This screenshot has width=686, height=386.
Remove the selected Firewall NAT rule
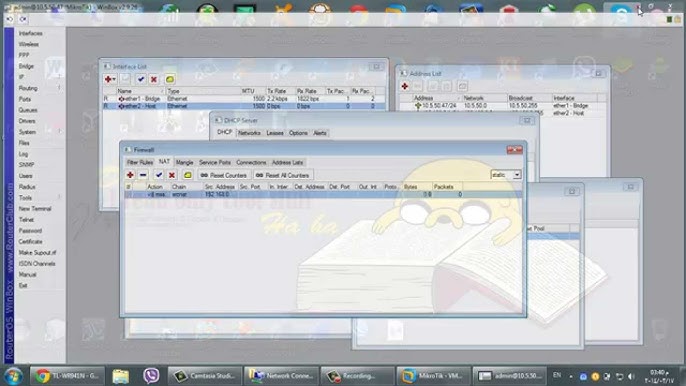click(143, 175)
